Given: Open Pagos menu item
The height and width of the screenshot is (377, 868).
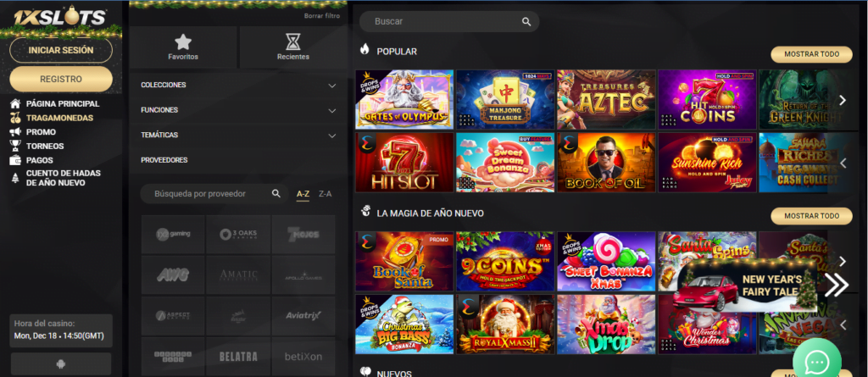Looking at the screenshot, I should point(40,161).
